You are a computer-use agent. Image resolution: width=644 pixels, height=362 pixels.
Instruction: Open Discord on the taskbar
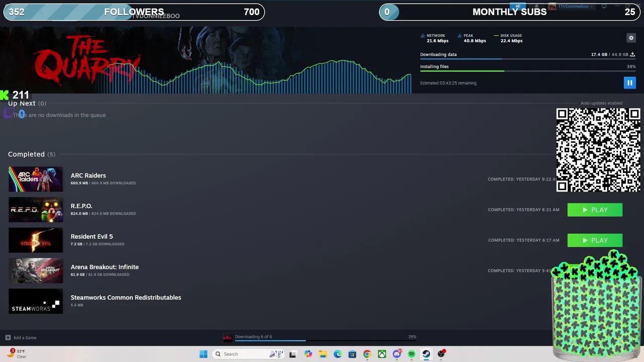click(397, 354)
